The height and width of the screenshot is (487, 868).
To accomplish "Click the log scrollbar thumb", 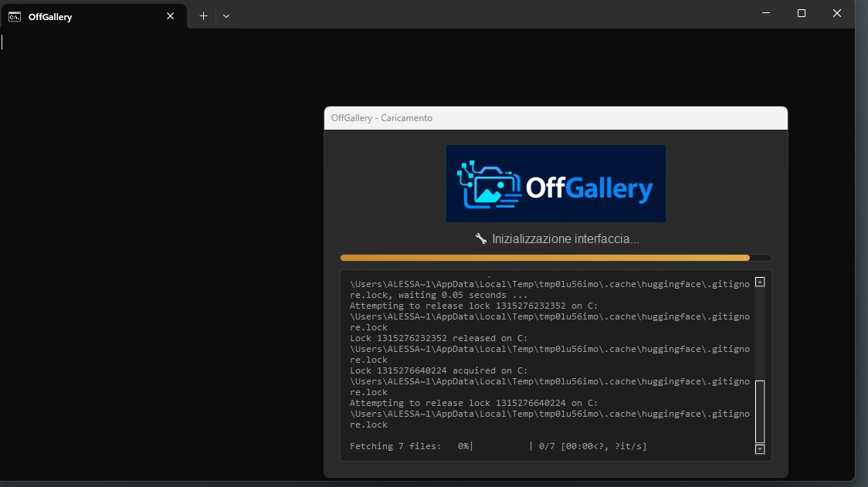I will 760,411.
